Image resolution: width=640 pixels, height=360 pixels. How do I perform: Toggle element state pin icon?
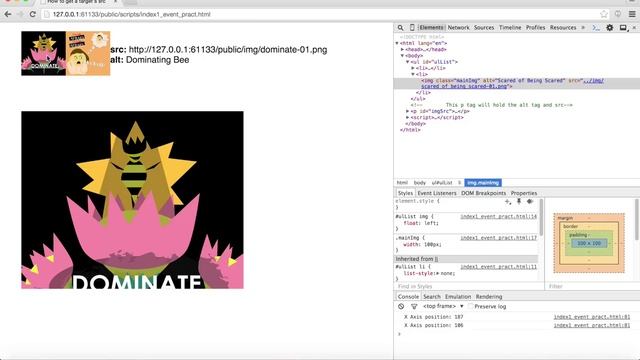pyautogui.click(x=519, y=201)
